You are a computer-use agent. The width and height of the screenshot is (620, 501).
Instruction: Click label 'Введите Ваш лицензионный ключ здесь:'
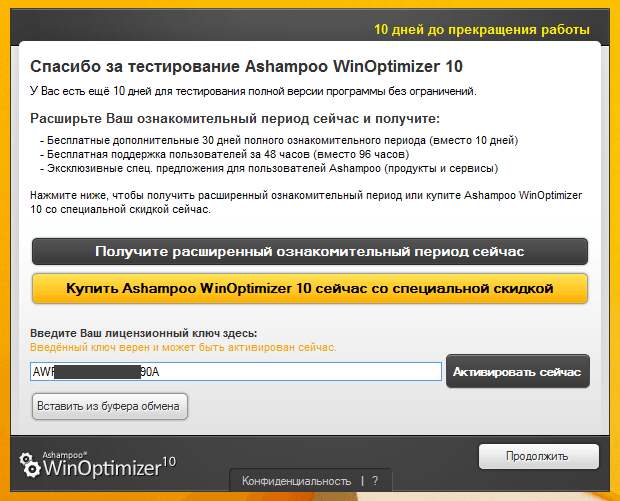pos(144,333)
